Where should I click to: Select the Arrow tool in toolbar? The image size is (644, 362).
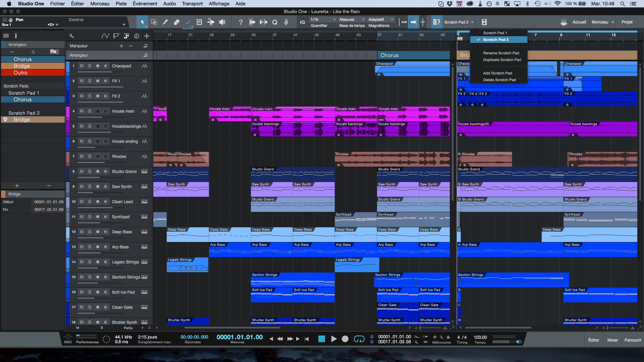click(x=142, y=22)
